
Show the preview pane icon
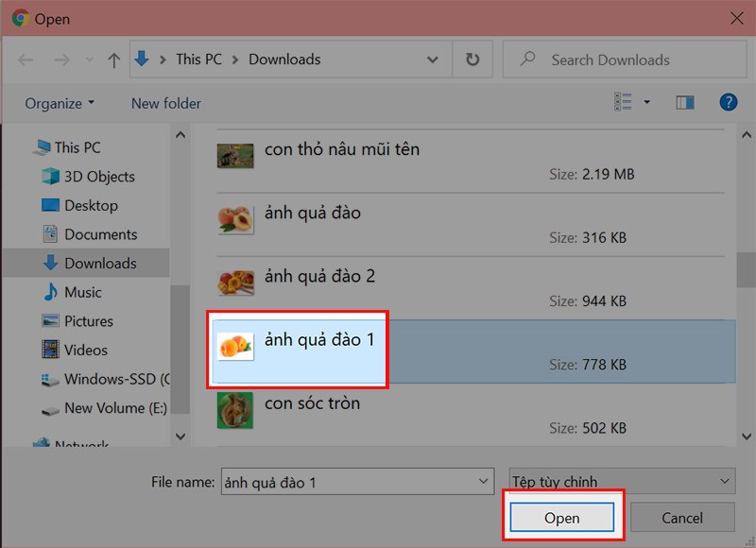click(x=684, y=102)
